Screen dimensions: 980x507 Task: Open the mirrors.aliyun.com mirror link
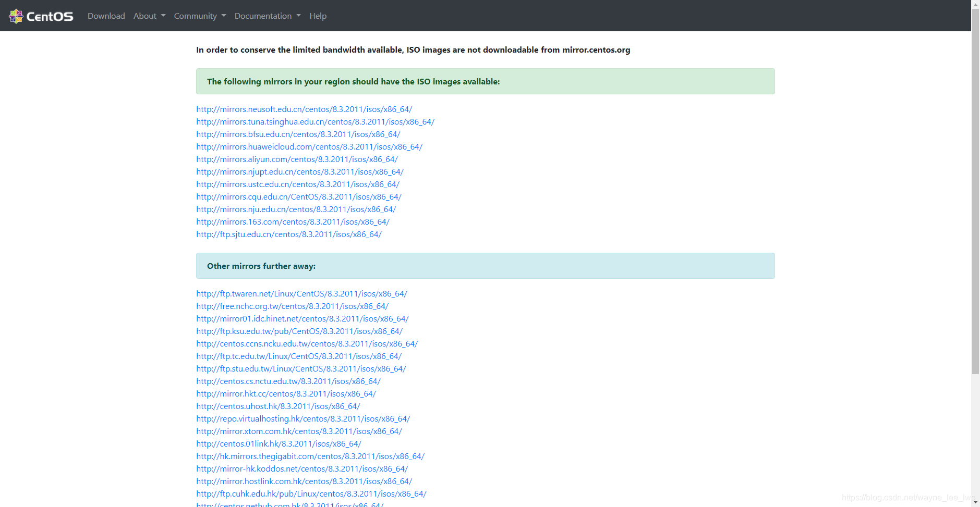297,159
